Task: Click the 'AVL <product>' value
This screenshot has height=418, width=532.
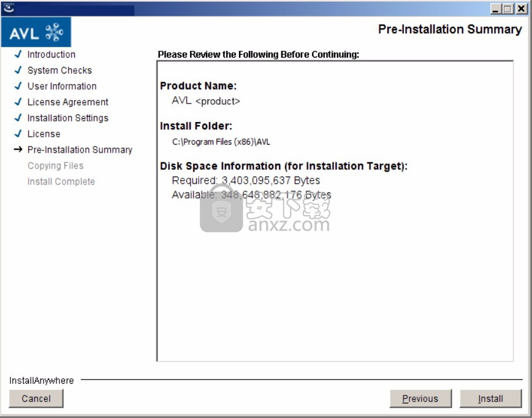Action: pyautogui.click(x=206, y=101)
